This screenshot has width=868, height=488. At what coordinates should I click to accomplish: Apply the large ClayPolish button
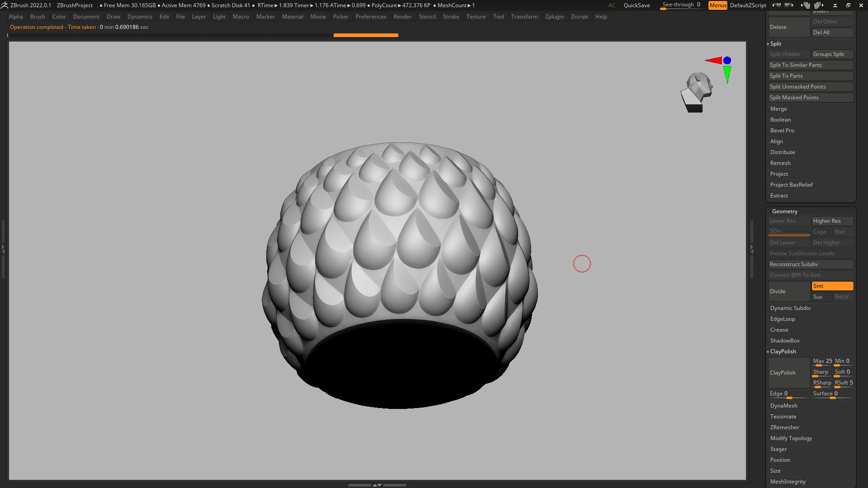789,373
